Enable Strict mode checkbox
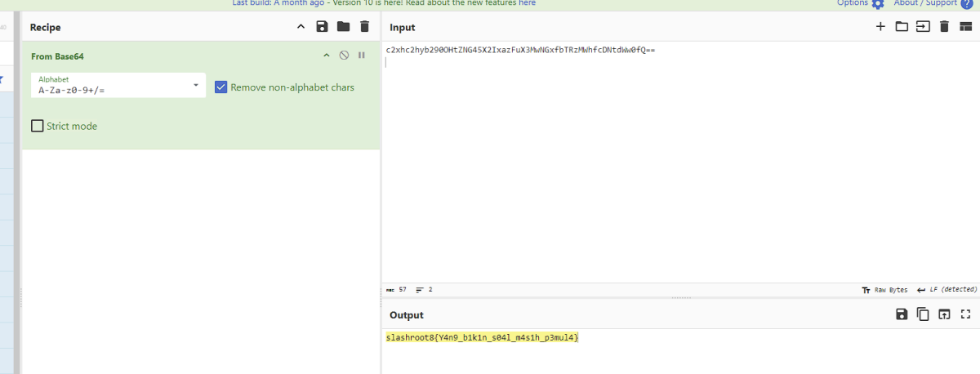Viewport: 980px width, 374px height. [37, 126]
